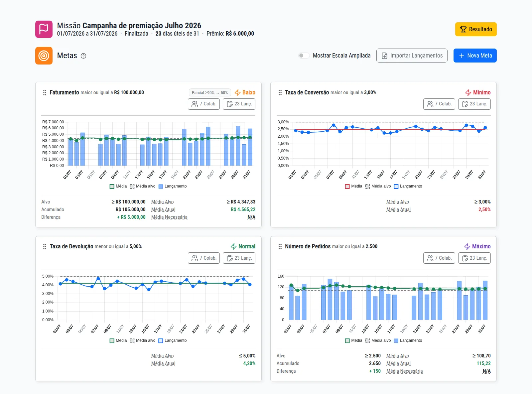
Task: Click the Parcial ≥90% → 50% badge
Action: coord(210,93)
